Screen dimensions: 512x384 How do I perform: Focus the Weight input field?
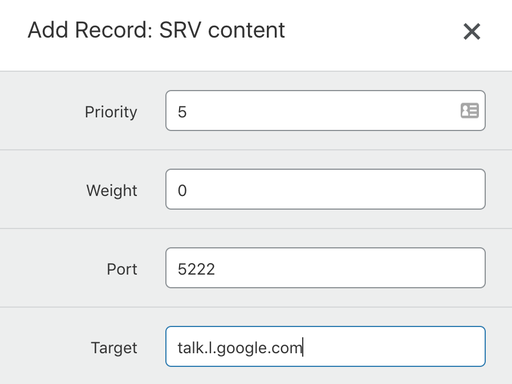tap(325, 189)
